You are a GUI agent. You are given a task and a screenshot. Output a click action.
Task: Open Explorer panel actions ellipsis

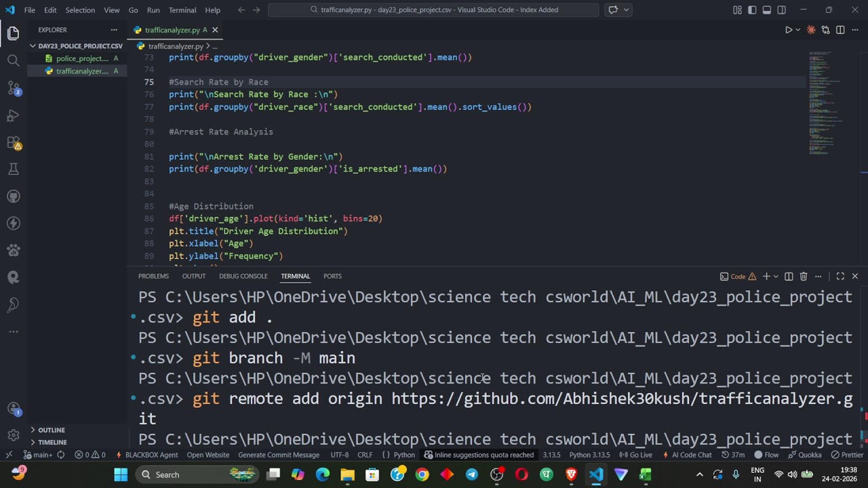point(114,30)
